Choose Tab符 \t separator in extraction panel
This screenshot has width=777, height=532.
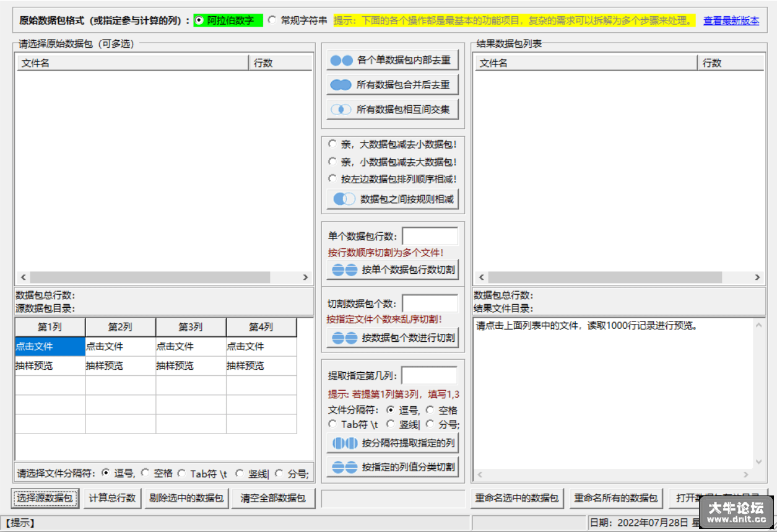point(353,424)
